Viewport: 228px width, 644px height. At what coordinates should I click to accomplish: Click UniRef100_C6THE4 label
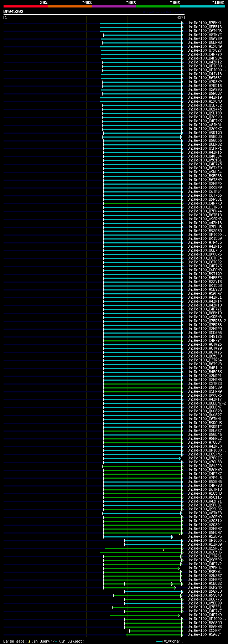point(204,258)
